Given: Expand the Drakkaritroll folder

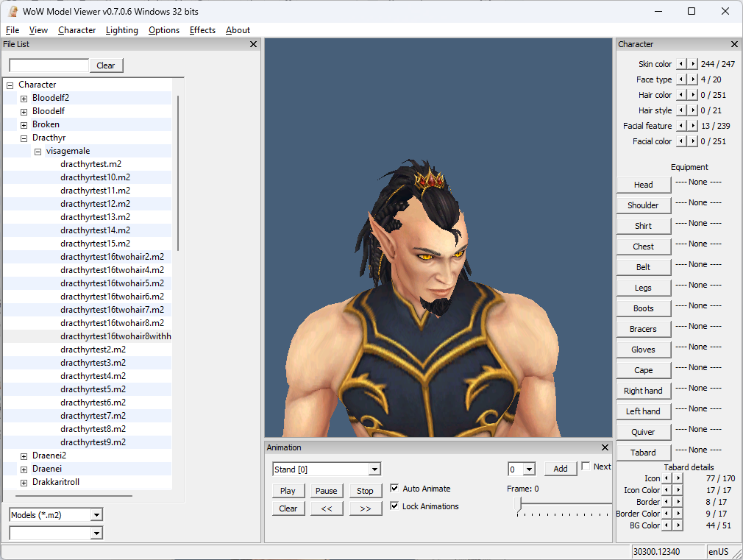Looking at the screenshot, I should click(24, 483).
